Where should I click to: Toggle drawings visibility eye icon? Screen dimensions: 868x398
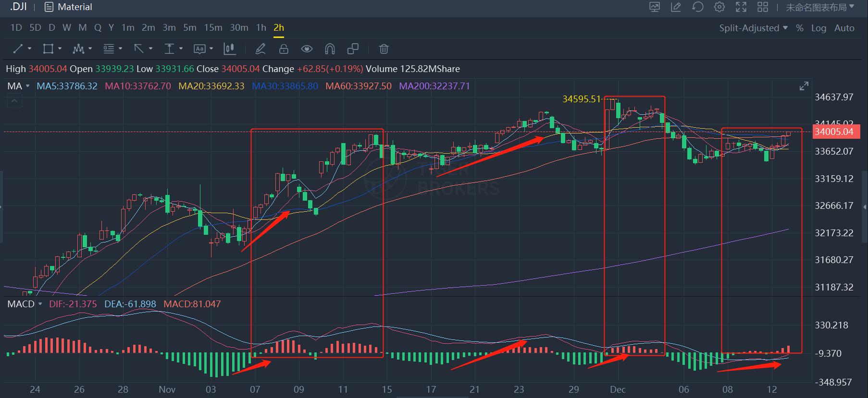point(307,48)
